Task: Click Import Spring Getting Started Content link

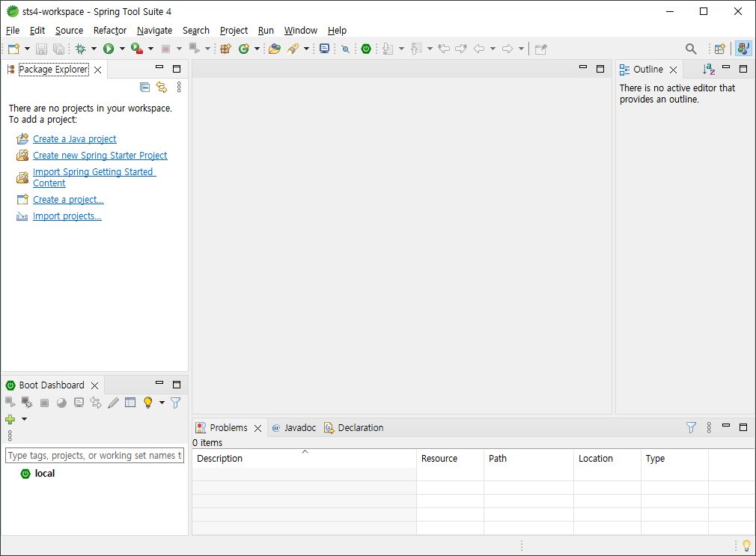Action: click(94, 177)
